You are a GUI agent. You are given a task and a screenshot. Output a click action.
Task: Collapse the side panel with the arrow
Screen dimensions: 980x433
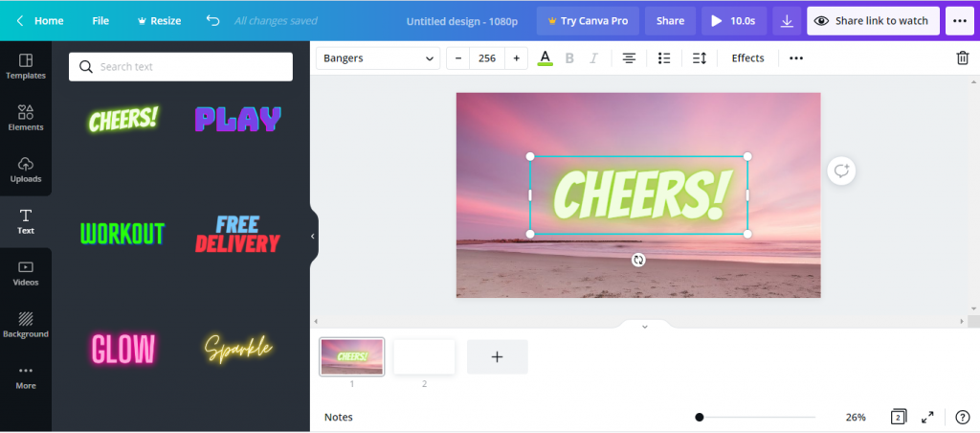click(313, 237)
